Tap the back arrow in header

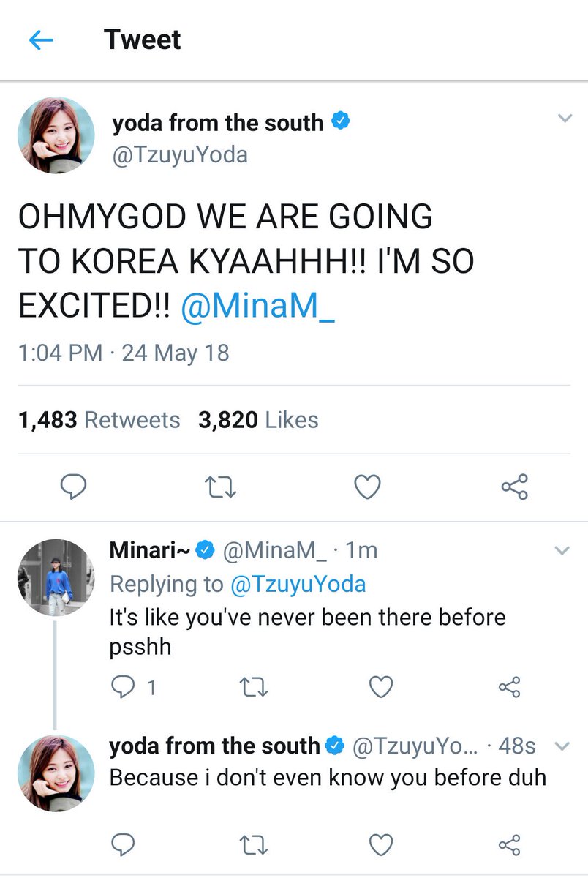click(x=41, y=40)
